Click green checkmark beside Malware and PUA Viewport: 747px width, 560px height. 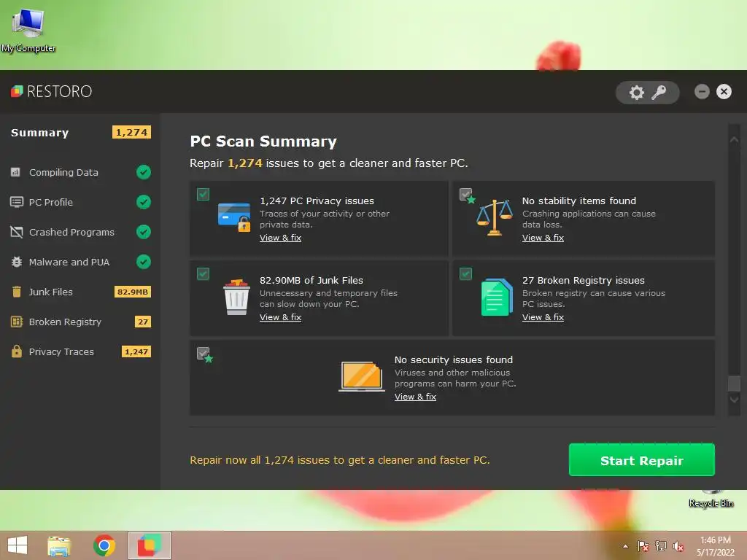(144, 262)
